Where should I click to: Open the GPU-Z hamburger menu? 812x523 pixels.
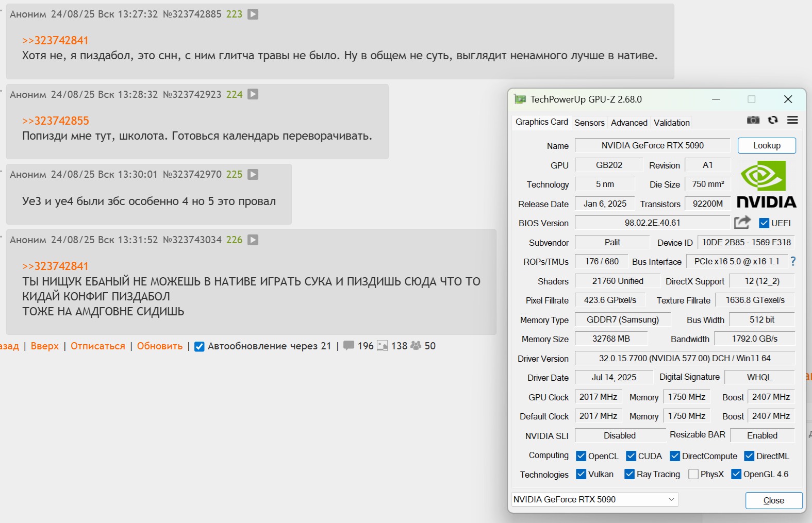[x=792, y=120]
